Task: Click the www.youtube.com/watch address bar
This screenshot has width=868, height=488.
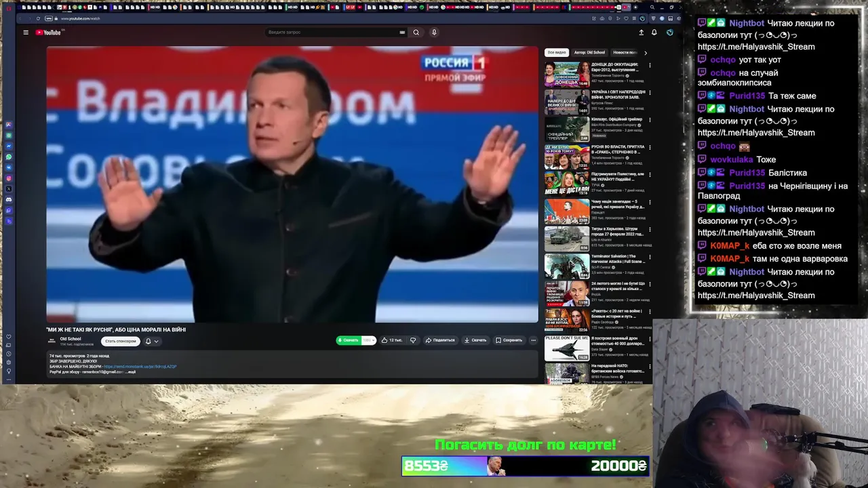Action: 80,18
